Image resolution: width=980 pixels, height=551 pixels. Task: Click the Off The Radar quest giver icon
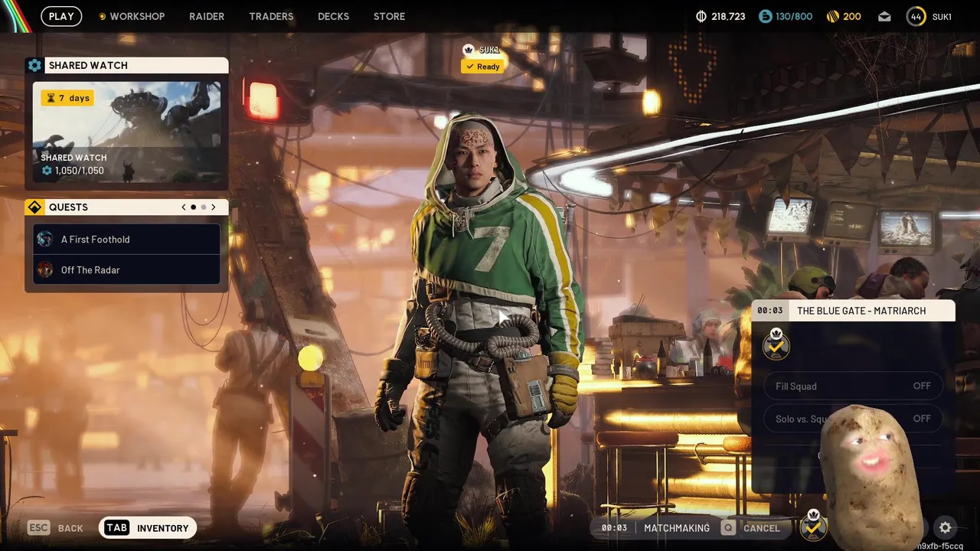point(45,269)
